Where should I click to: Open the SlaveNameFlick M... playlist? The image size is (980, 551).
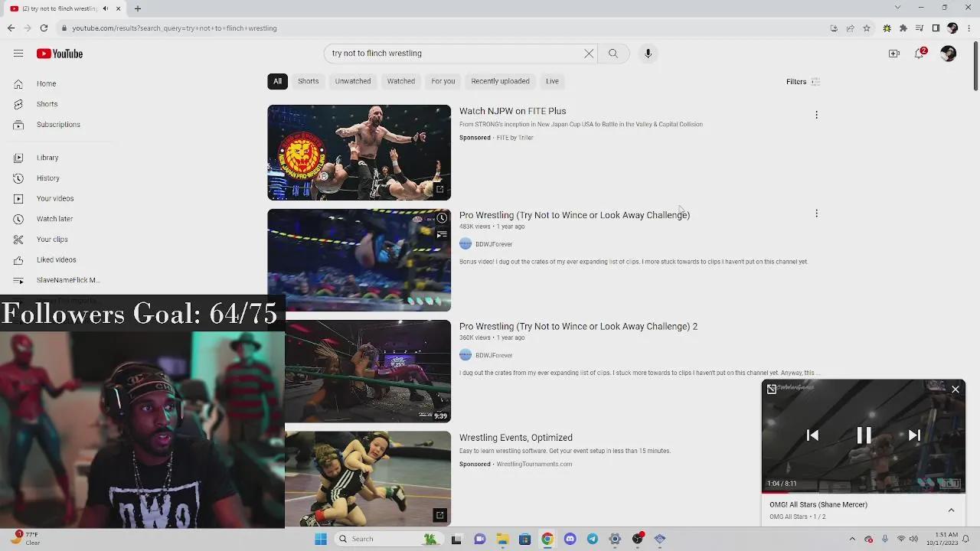coord(67,280)
